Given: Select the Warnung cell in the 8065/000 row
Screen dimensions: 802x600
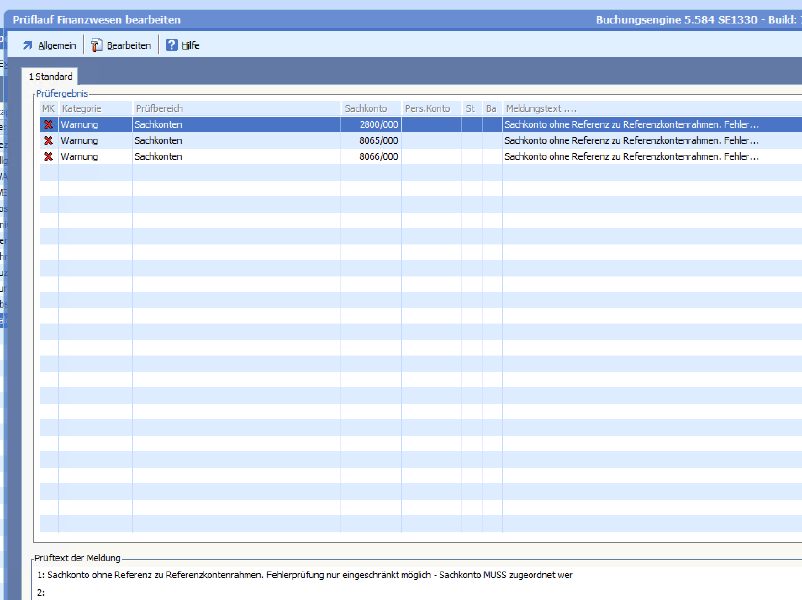Looking at the screenshot, I should point(80,141).
